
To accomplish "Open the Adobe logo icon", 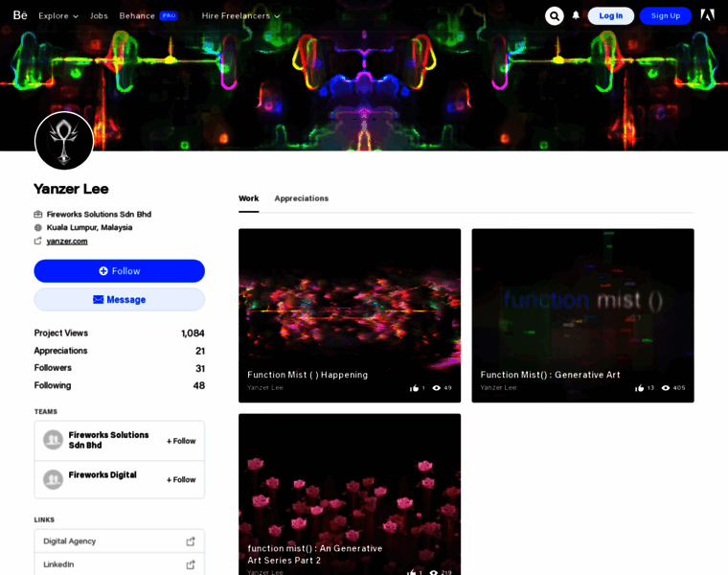I will point(707,15).
